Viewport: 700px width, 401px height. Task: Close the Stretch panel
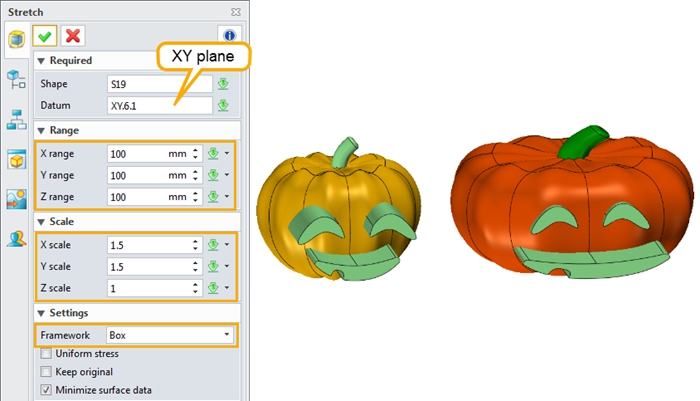tap(236, 12)
